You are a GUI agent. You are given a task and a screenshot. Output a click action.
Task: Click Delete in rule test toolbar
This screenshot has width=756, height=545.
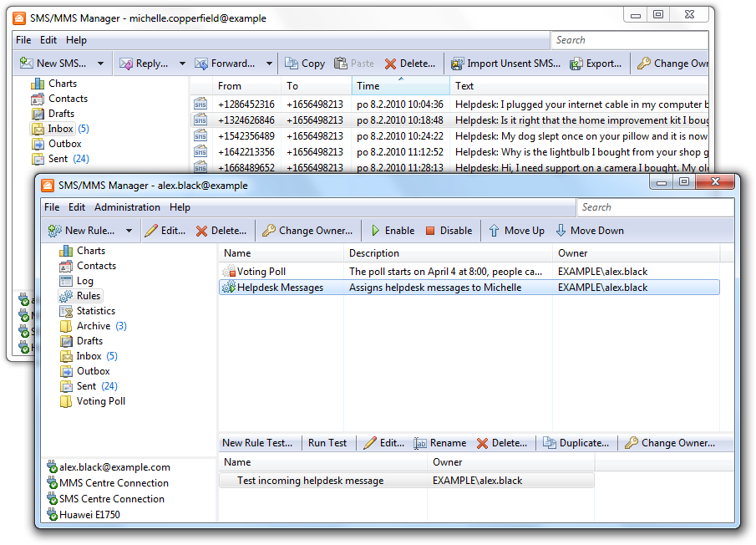(502, 443)
